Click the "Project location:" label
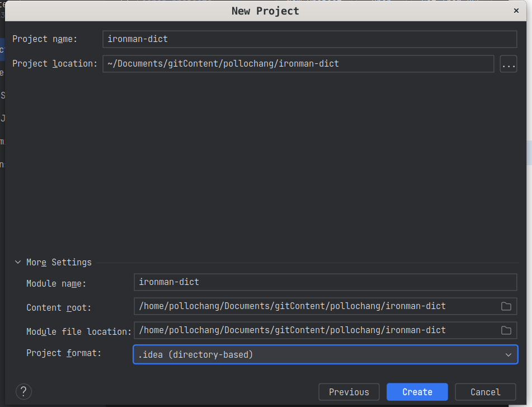The height and width of the screenshot is (407, 532). click(55, 64)
